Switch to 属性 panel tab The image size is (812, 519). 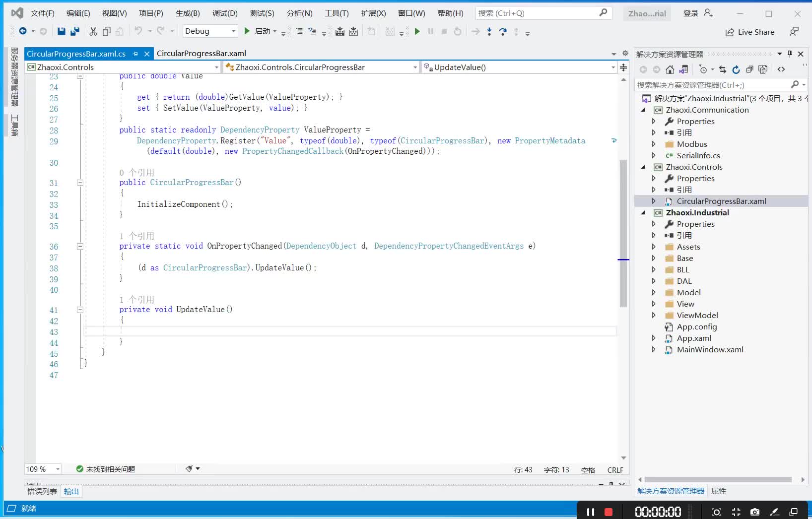click(x=719, y=491)
